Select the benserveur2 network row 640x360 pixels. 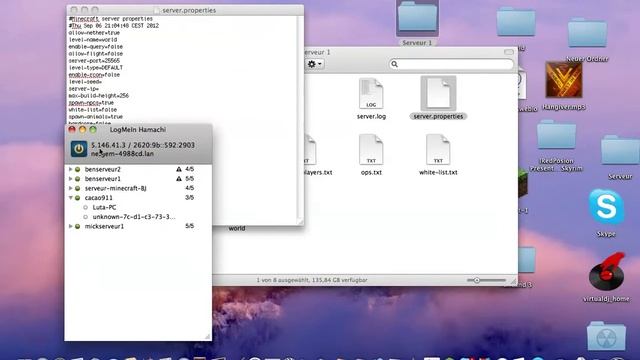(138, 169)
